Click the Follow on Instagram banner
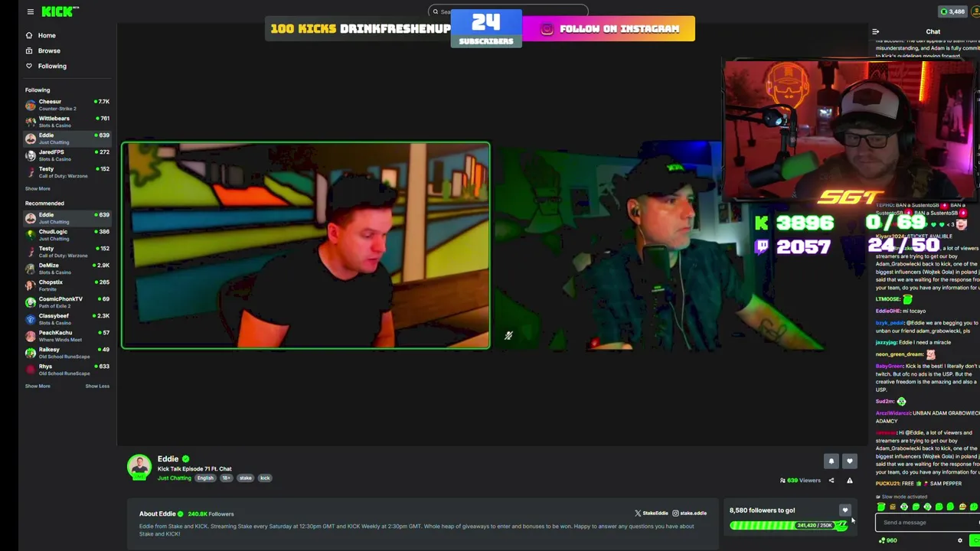This screenshot has width=980, height=551. coord(609,29)
